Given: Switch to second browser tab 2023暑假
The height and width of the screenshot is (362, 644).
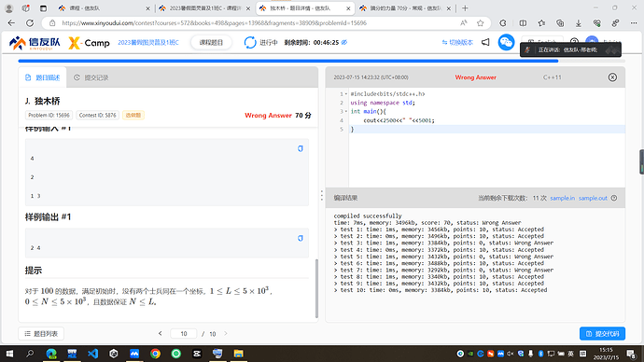Looking at the screenshot, I should point(204,8).
